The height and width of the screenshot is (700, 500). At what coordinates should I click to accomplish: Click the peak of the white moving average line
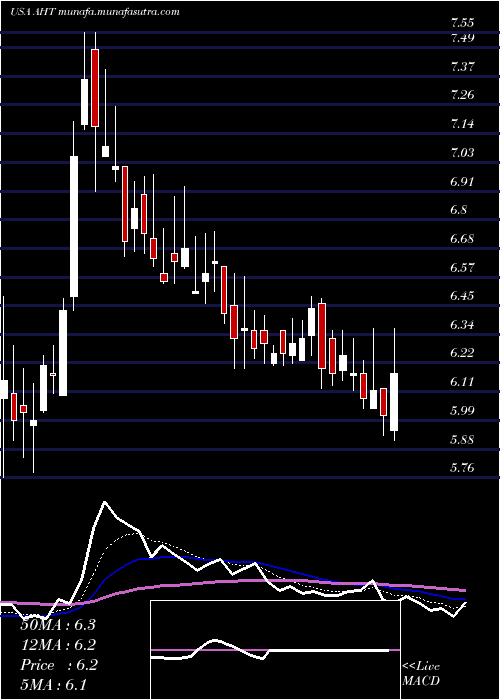pos(105,502)
